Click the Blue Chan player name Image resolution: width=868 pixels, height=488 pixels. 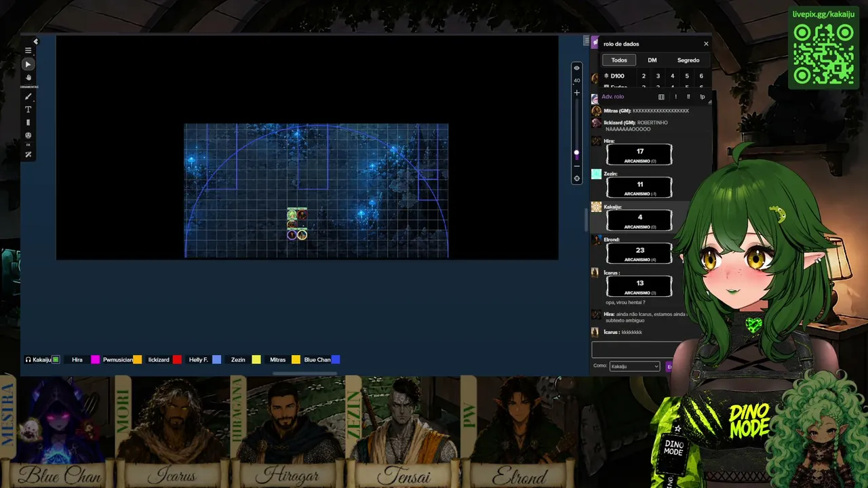(317, 360)
